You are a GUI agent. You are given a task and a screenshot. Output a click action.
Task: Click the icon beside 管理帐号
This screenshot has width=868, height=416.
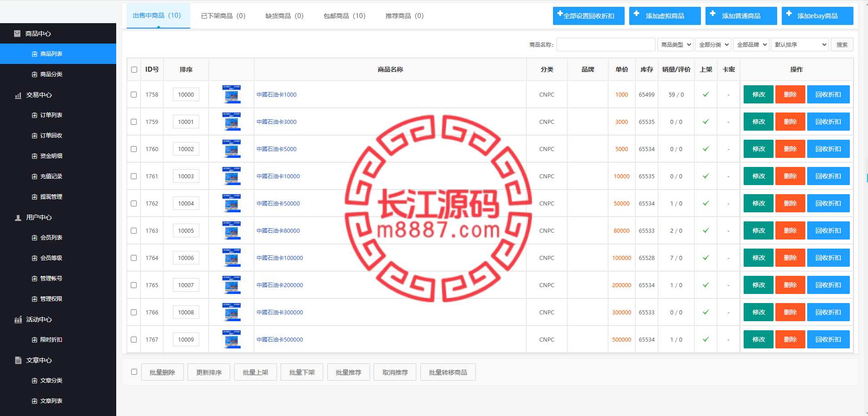[x=35, y=279]
